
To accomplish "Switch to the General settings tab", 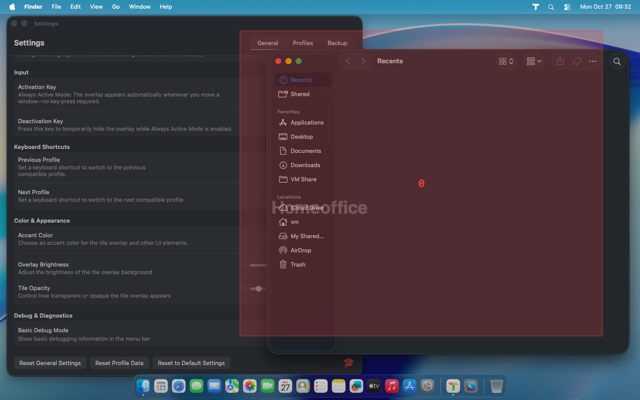I will pyautogui.click(x=268, y=43).
